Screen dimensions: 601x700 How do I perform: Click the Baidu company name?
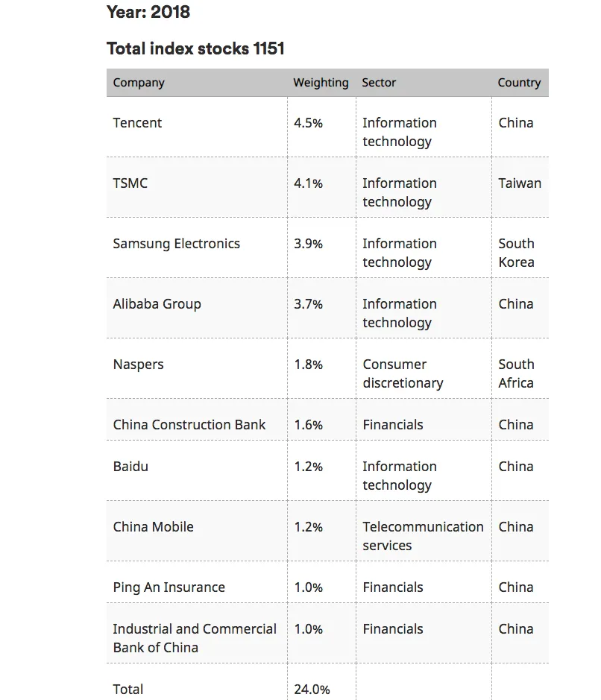tap(130, 467)
